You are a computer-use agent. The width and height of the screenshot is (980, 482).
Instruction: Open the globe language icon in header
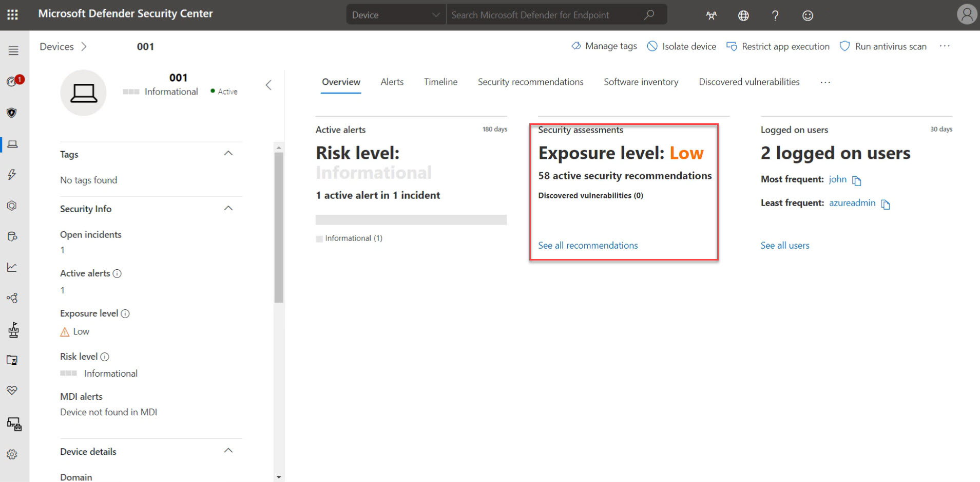tap(743, 15)
